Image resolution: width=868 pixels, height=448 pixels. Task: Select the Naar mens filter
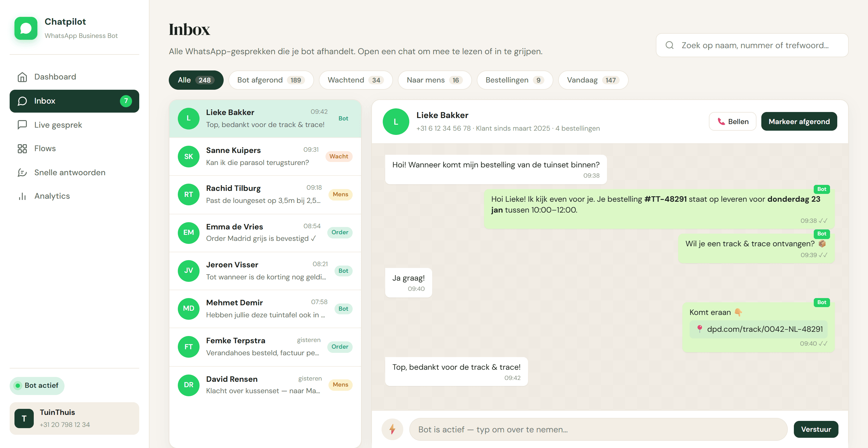[434, 80]
